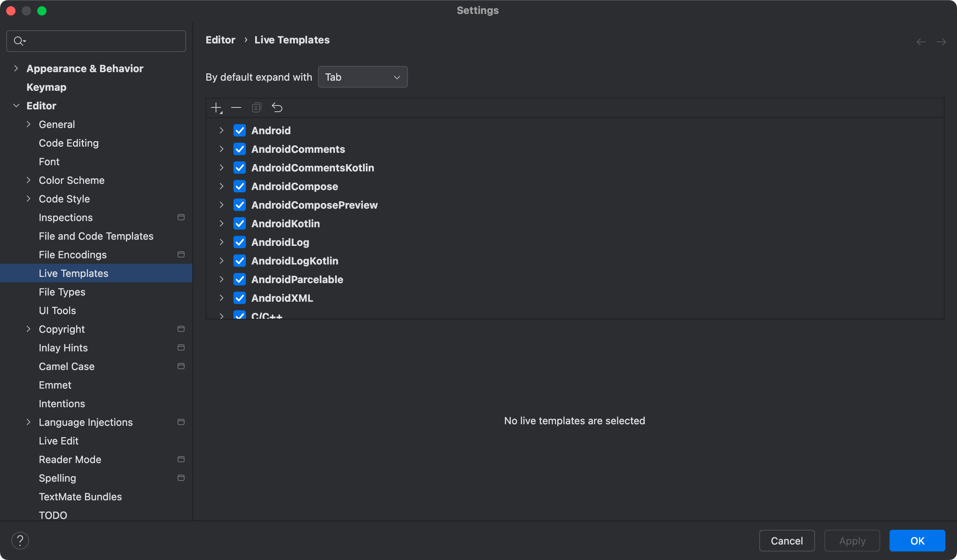Select the AndroidKotlin group row
The height and width of the screenshot is (560, 957).
tap(575, 223)
